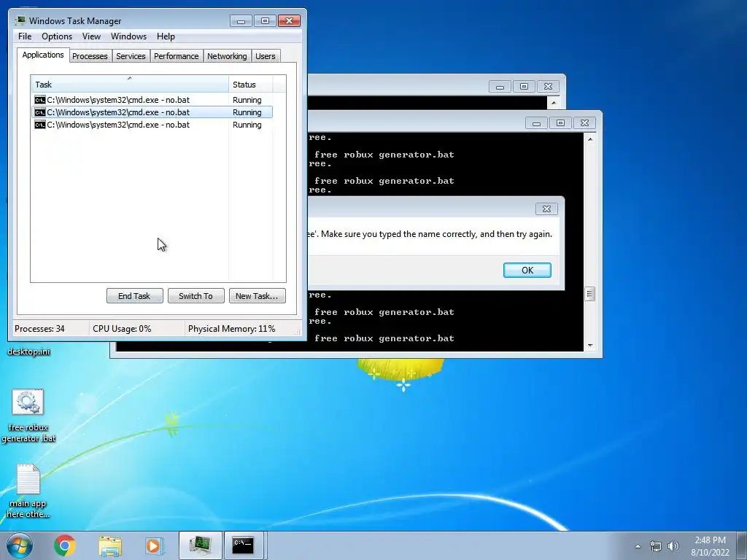Image resolution: width=747 pixels, height=560 pixels.
Task: Click the Physical Memory: 11% status entry
Action: 231,329
